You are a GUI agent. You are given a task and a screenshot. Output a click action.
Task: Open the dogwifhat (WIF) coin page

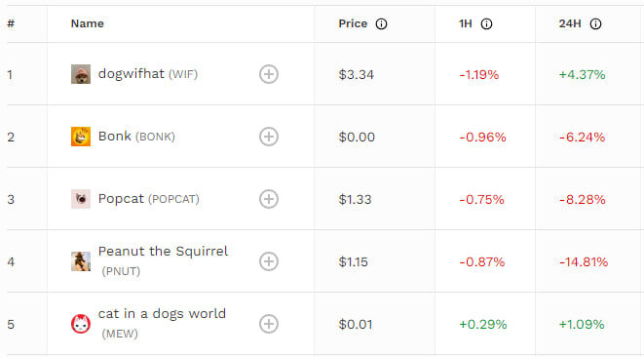point(148,74)
